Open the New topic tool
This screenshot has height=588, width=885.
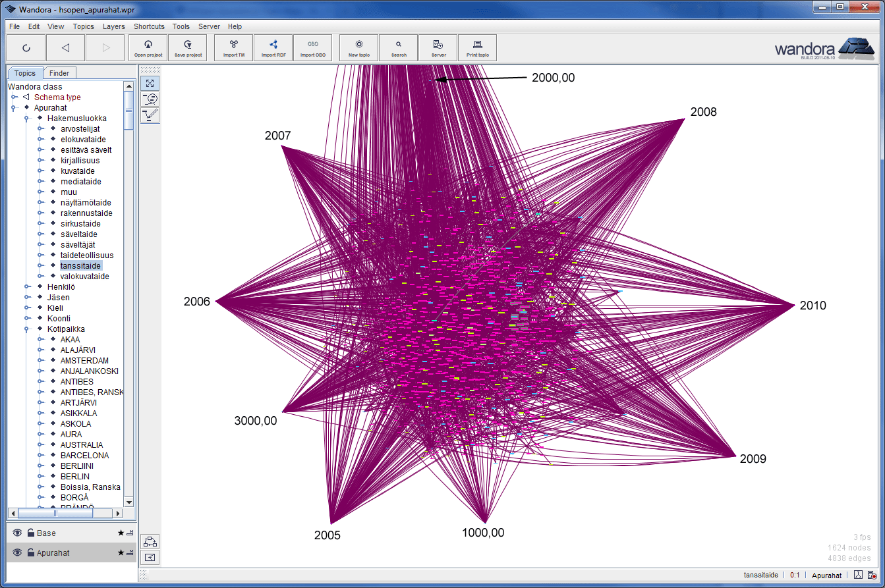click(358, 47)
